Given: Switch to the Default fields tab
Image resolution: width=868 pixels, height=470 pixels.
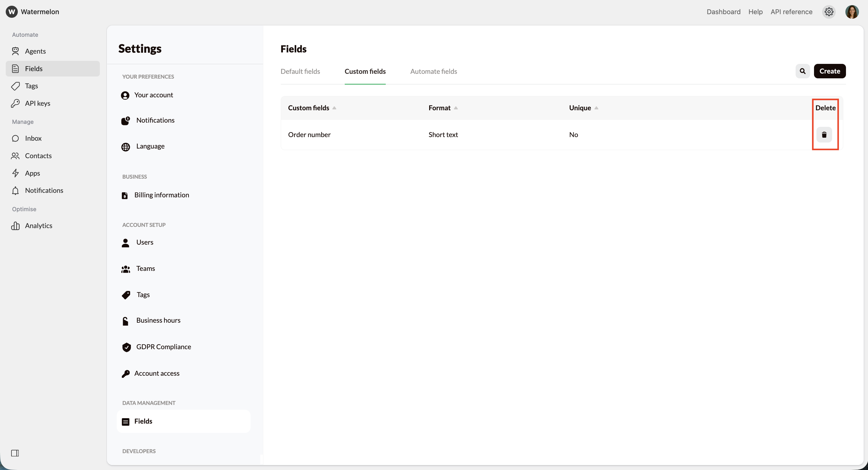Looking at the screenshot, I should pos(300,71).
